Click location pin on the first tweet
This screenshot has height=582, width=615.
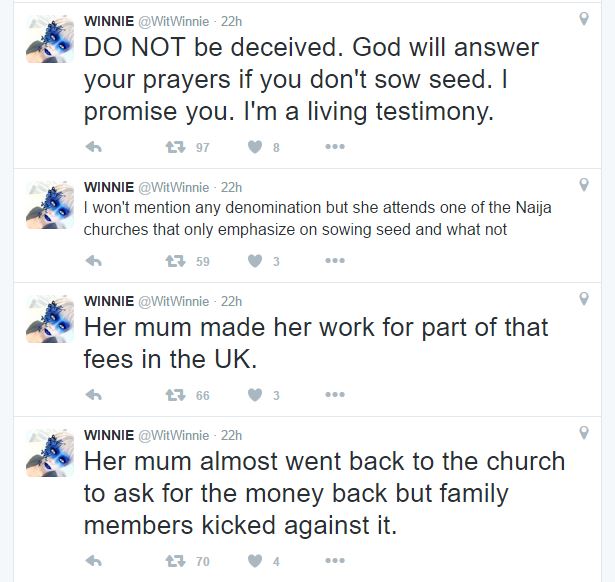click(x=584, y=19)
